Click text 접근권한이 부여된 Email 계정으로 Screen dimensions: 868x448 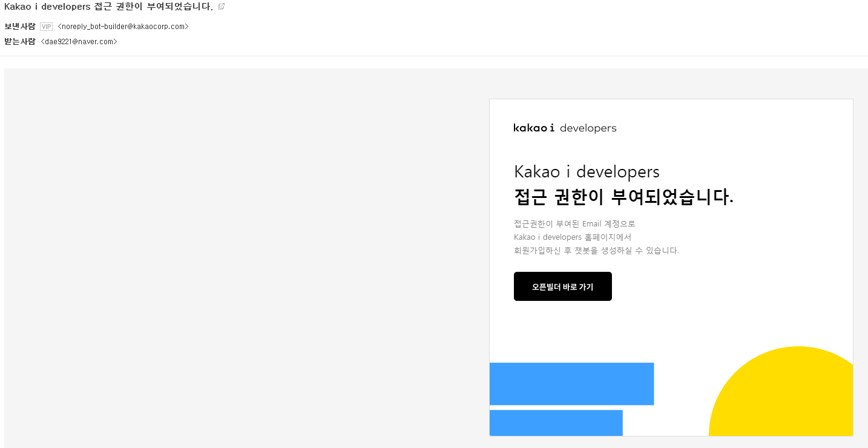pos(574,223)
